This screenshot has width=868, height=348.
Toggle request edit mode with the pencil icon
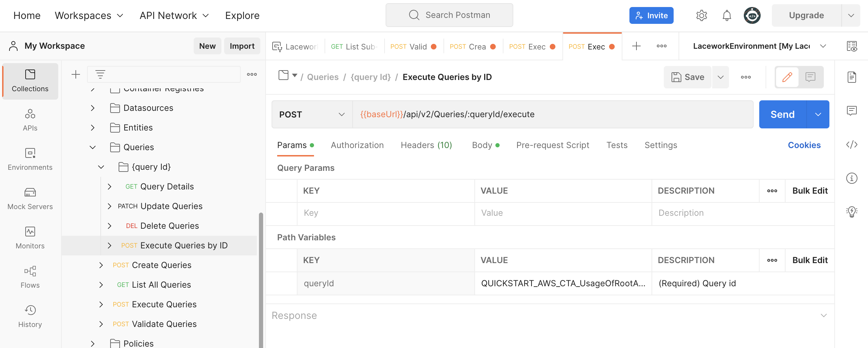tap(787, 77)
